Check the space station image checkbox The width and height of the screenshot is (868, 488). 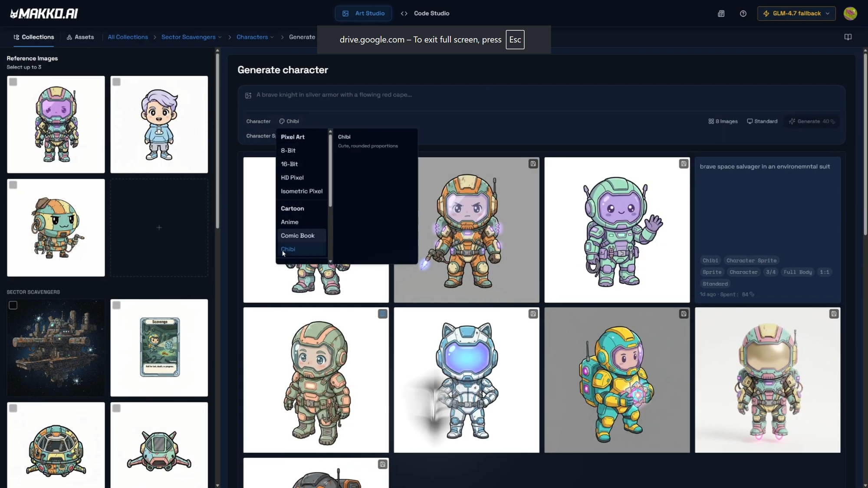click(x=13, y=305)
